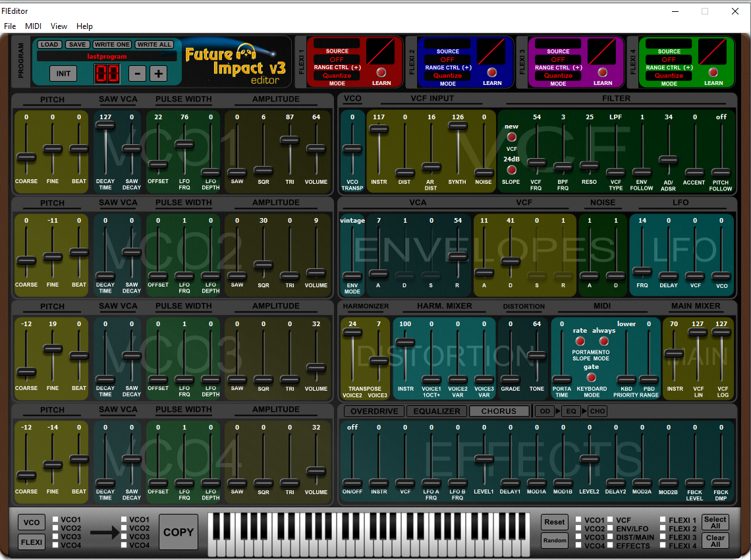
Task: Open FLEXI 1 Quantize mode selector
Action: 337,76
